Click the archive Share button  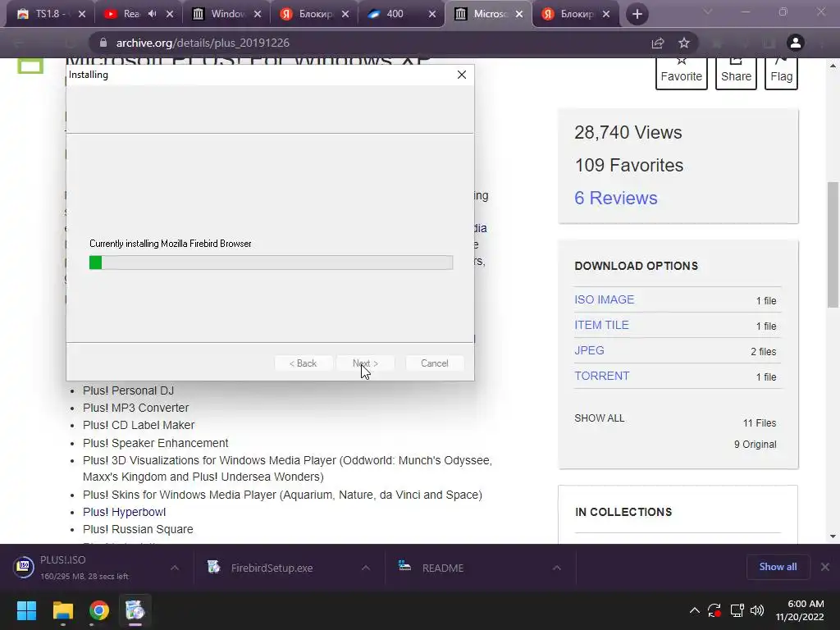click(736, 73)
